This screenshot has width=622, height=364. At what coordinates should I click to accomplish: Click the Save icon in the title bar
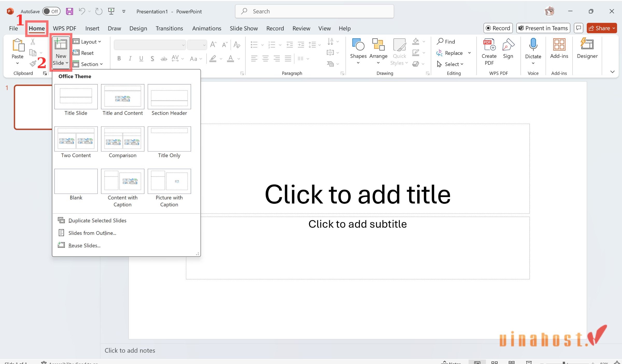tap(69, 11)
